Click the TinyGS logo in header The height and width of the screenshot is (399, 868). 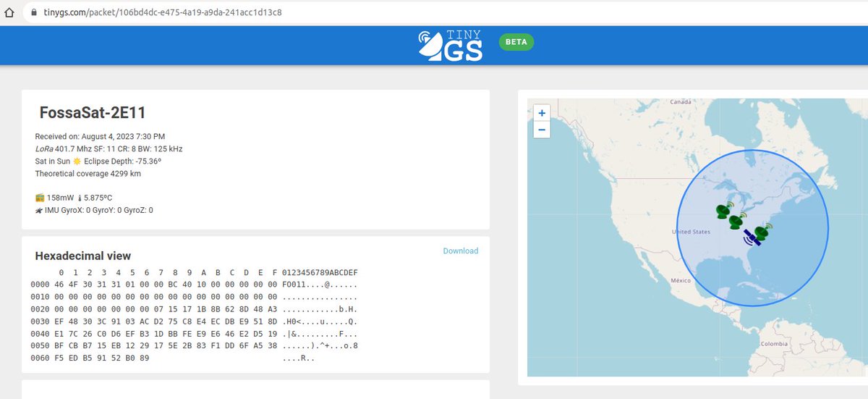tap(451, 46)
